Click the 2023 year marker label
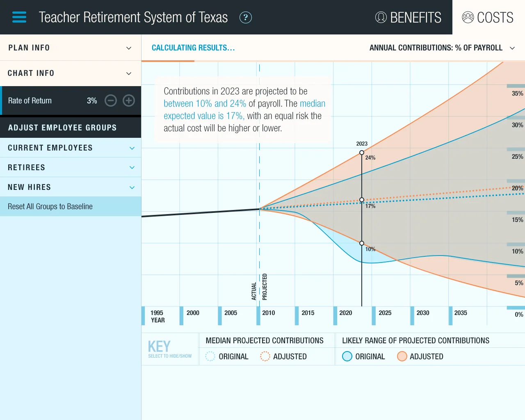Image resolution: width=525 pixels, height=420 pixels. pos(362,144)
